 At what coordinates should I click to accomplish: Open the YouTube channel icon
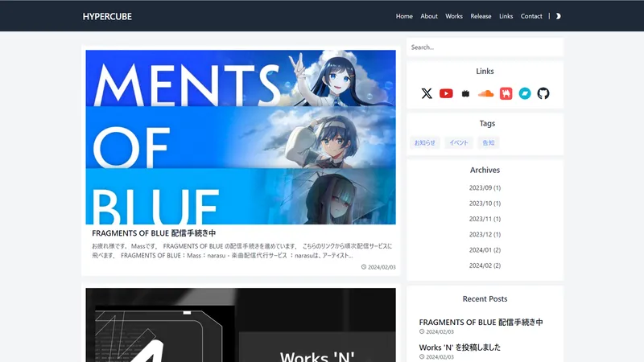446,93
